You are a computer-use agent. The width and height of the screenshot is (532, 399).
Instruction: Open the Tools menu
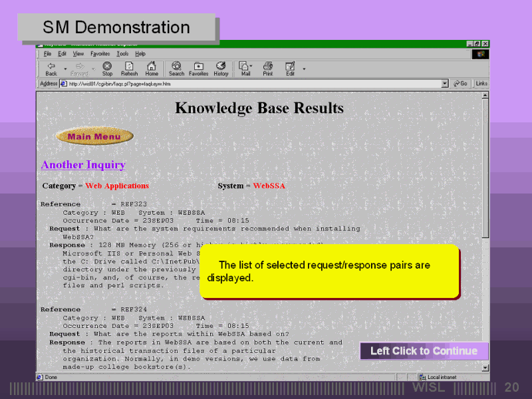(122, 53)
